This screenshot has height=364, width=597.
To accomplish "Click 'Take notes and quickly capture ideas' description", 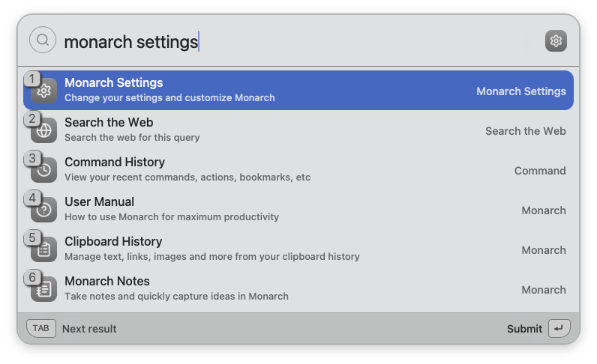I will tap(176, 297).
